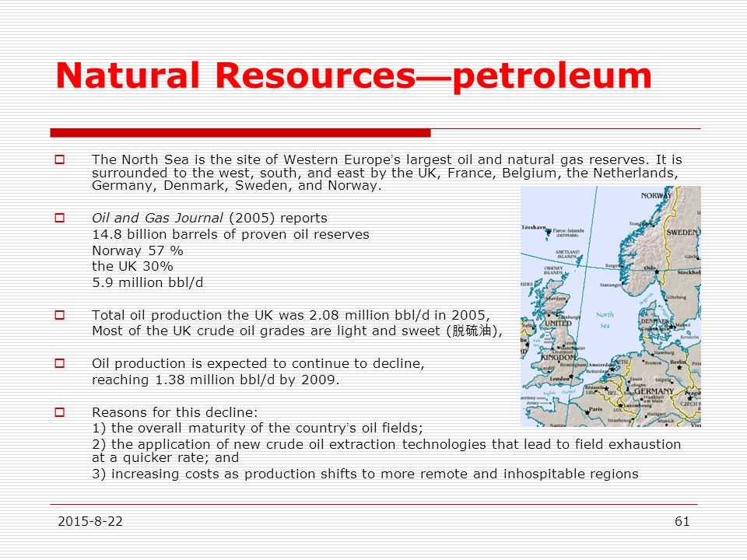
Task: Click the line 'Oil and Gas Journal (2005) reports'
Action: point(209,218)
